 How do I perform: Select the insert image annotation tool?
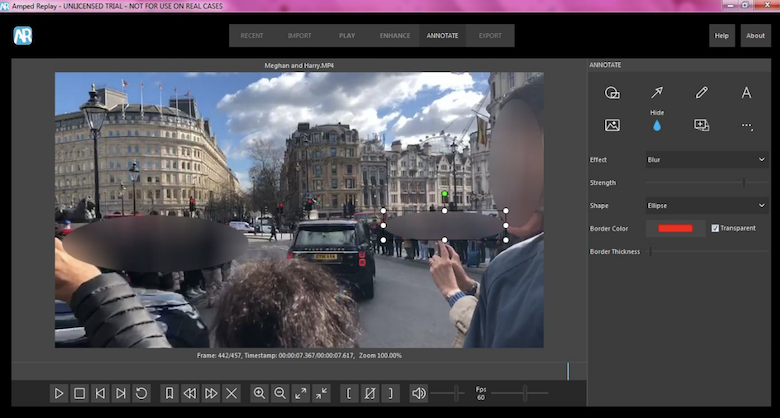tap(612, 125)
